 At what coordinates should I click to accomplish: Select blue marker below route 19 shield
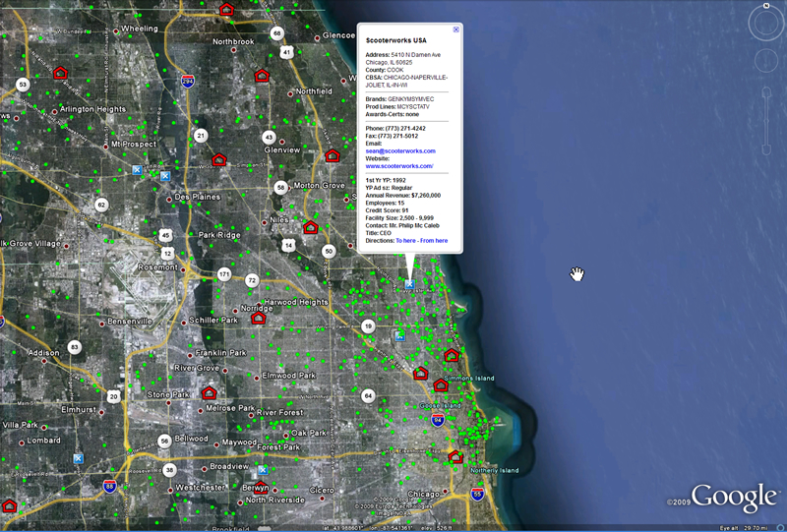pyautogui.click(x=400, y=335)
